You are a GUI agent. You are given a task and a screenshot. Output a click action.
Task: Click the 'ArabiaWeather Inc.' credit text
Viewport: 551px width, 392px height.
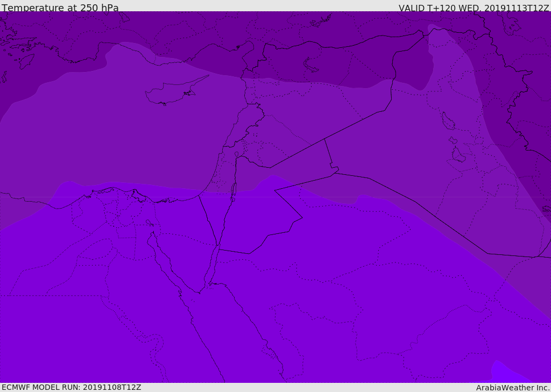coord(513,388)
